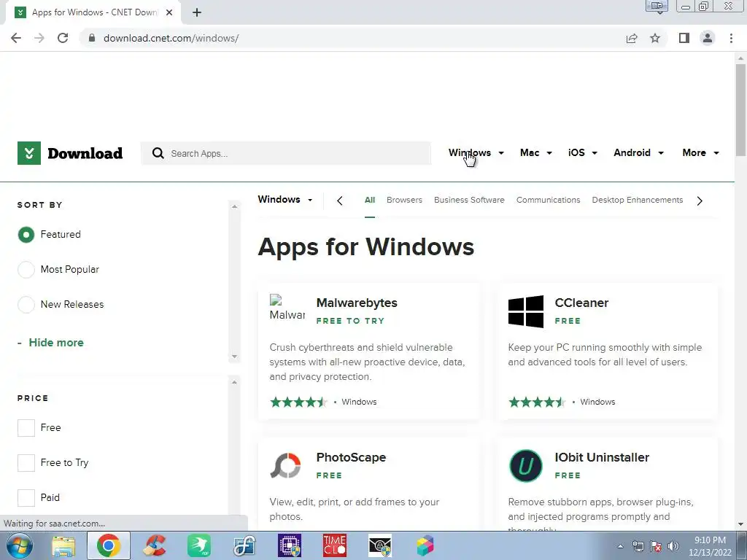
Task: Open CCleaner from the taskbar
Action: pyautogui.click(x=154, y=545)
